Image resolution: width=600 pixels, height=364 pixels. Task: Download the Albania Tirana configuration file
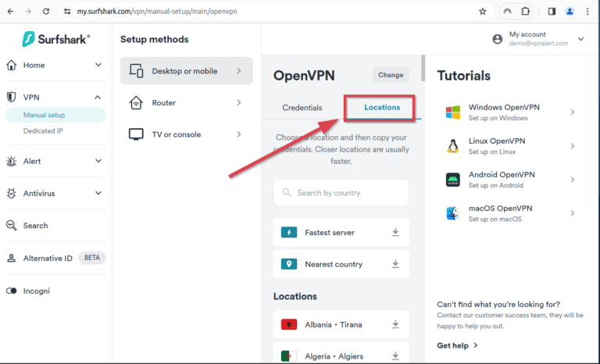395,325
